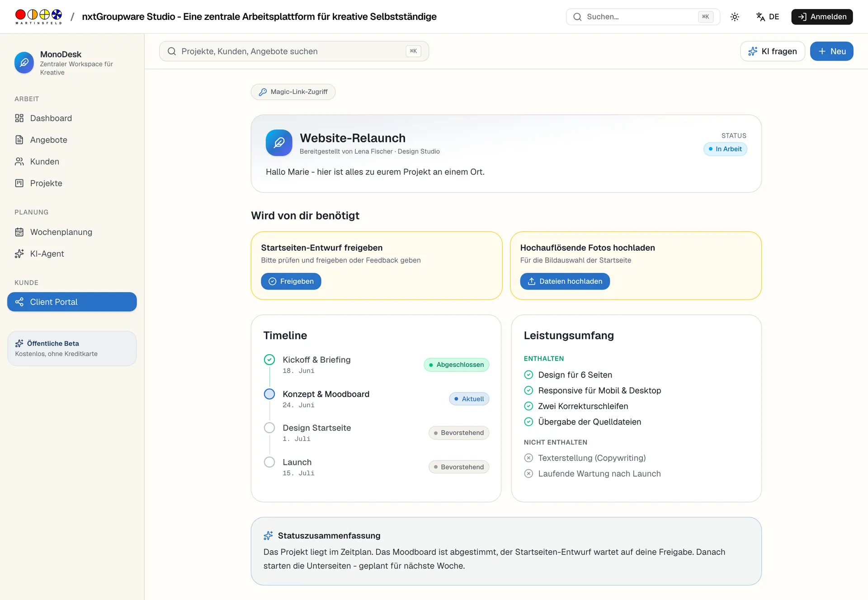Click the In Arbeit status badge
This screenshot has width=868, height=600.
pos(725,149)
